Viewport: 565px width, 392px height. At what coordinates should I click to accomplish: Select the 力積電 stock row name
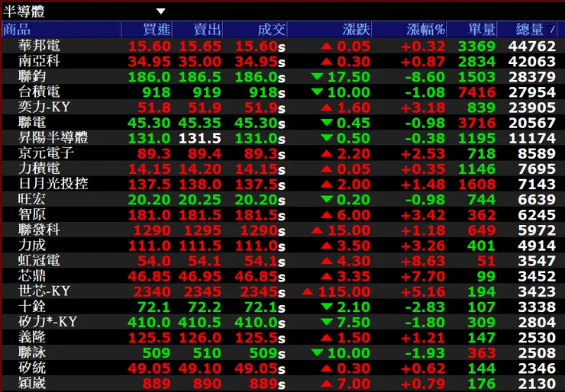pos(39,169)
